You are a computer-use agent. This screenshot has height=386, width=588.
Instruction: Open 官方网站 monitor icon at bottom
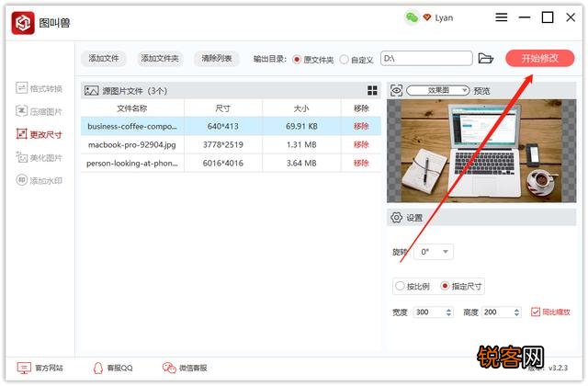pyautogui.click(x=24, y=368)
